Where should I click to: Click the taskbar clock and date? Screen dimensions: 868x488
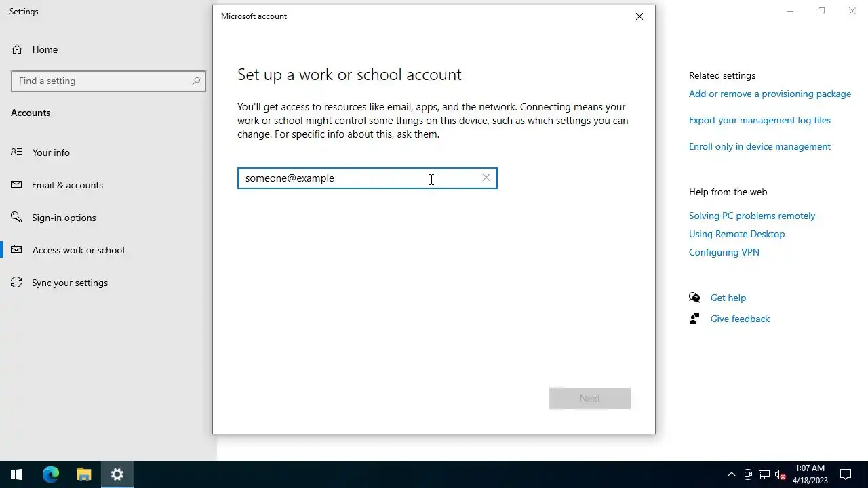[x=810, y=474]
